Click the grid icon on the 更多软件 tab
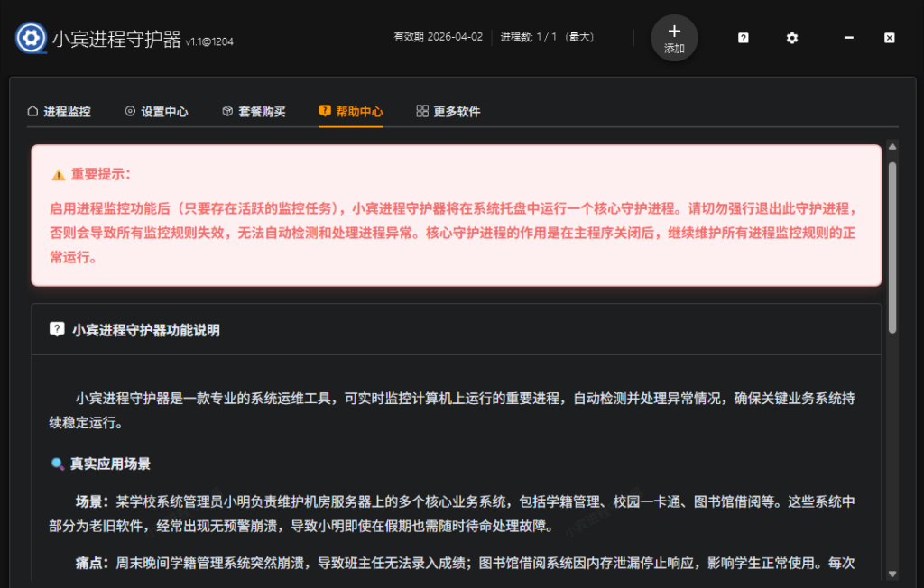Screen dimensions: 924x588 420,111
